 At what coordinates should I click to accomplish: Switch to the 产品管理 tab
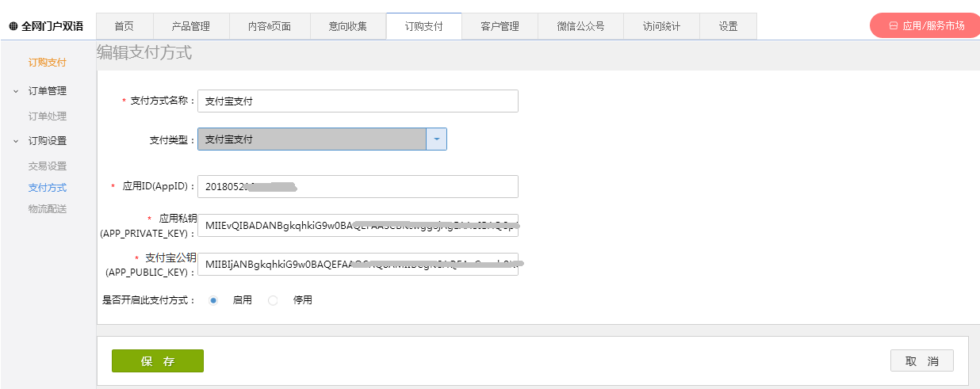[191, 26]
